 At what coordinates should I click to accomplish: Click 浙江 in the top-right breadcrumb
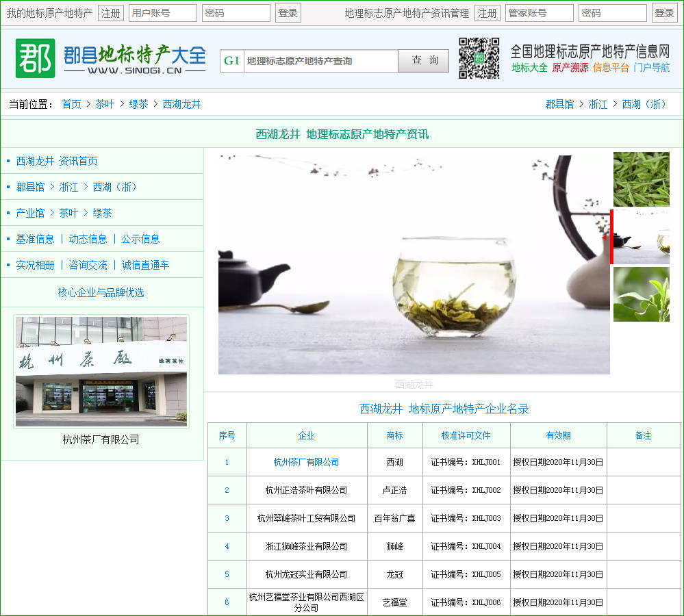point(598,104)
